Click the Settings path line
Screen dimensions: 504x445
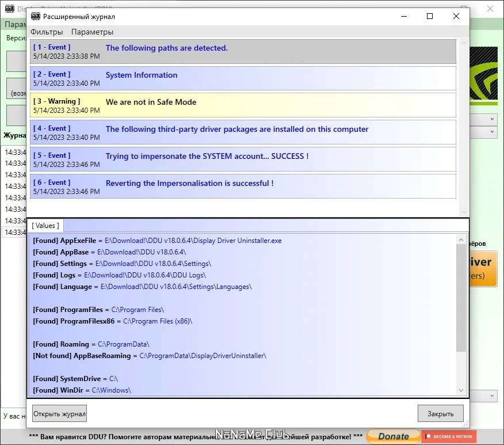[122, 264]
